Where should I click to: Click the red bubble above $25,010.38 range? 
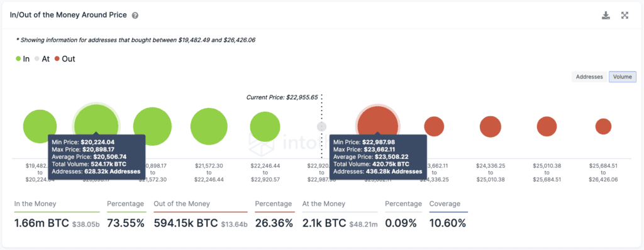[x=547, y=126]
